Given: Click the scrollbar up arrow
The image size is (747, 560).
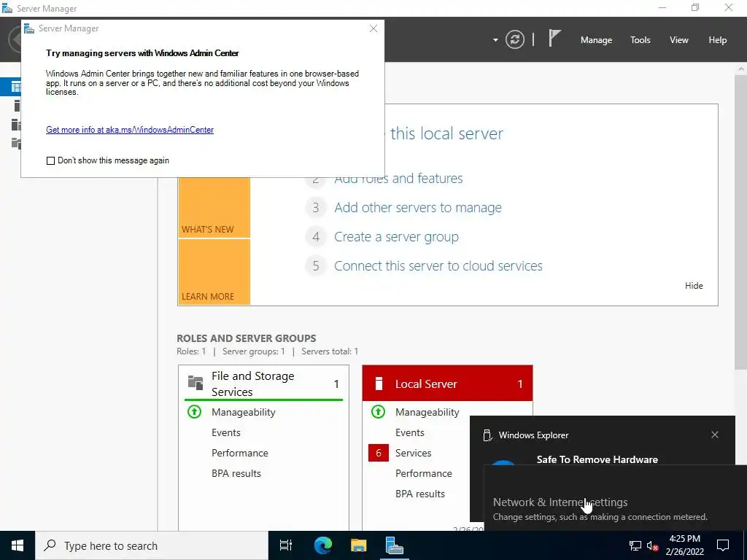Looking at the screenshot, I should point(741,69).
